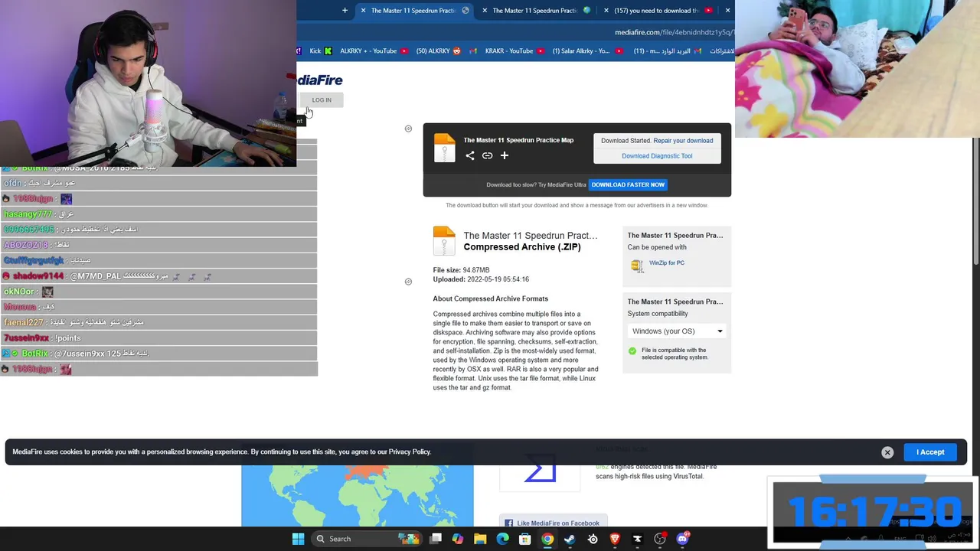Click Like MediaFire on Facebook

pos(553,523)
